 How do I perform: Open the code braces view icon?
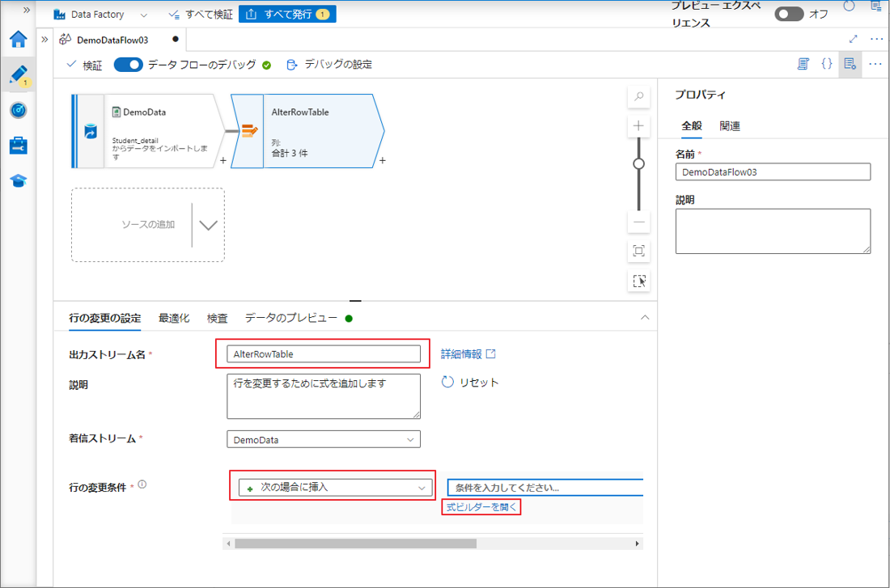click(827, 64)
